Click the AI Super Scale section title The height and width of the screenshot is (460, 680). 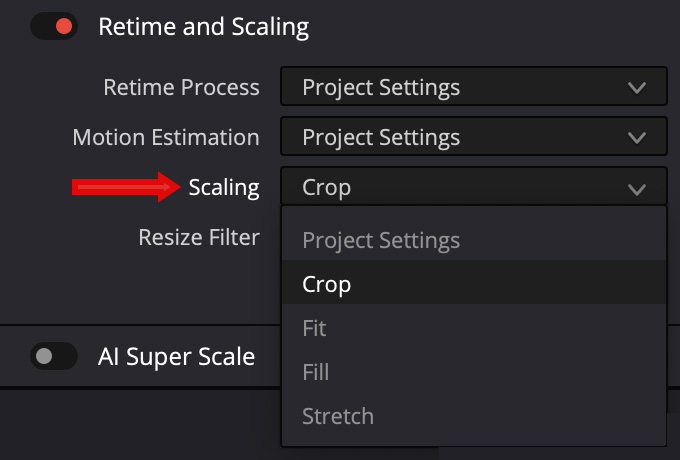pyautogui.click(x=176, y=356)
